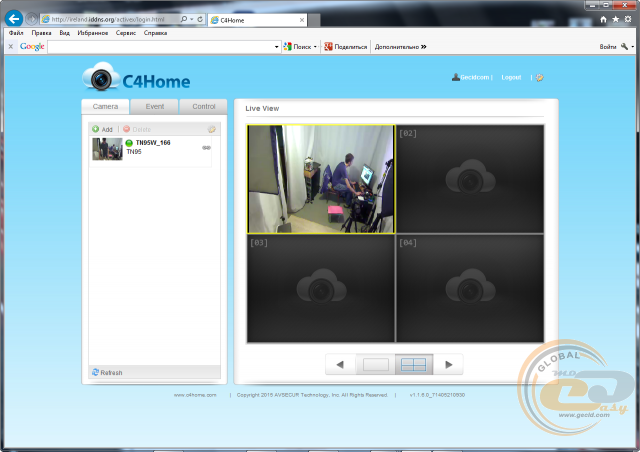
Task: Click the Logout link
Action: [x=511, y=77]
